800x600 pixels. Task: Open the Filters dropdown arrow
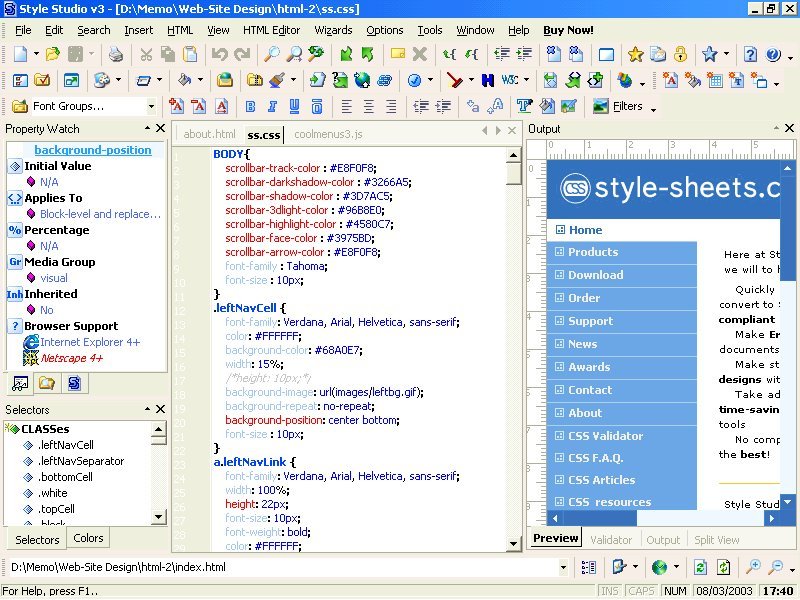(653, 108)
